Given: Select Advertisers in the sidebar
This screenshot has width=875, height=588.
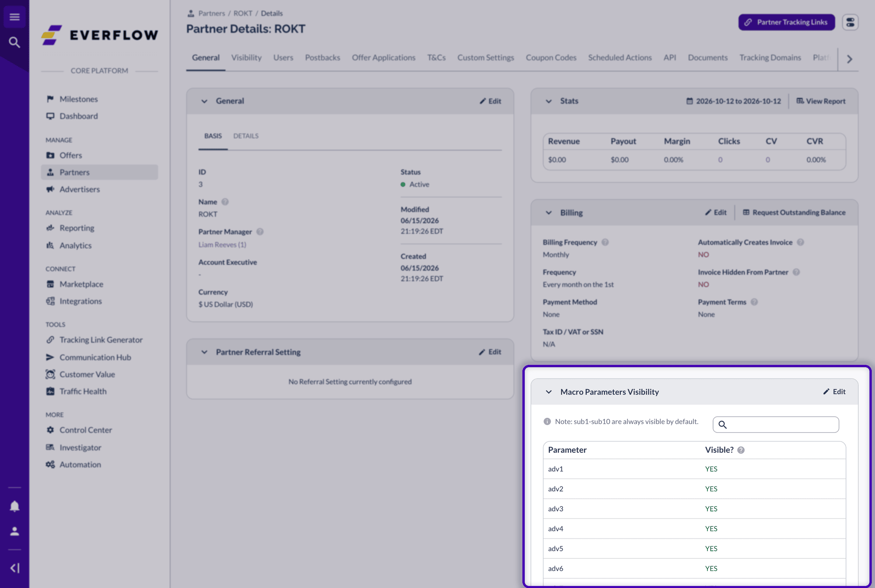Looking at the screenshot, I should coord(80,189).
